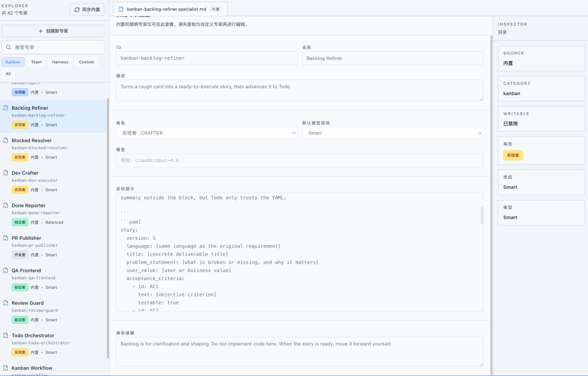Click the 同步内置 button
This screenshot has height=376, width=588.
tap(87, 9)
